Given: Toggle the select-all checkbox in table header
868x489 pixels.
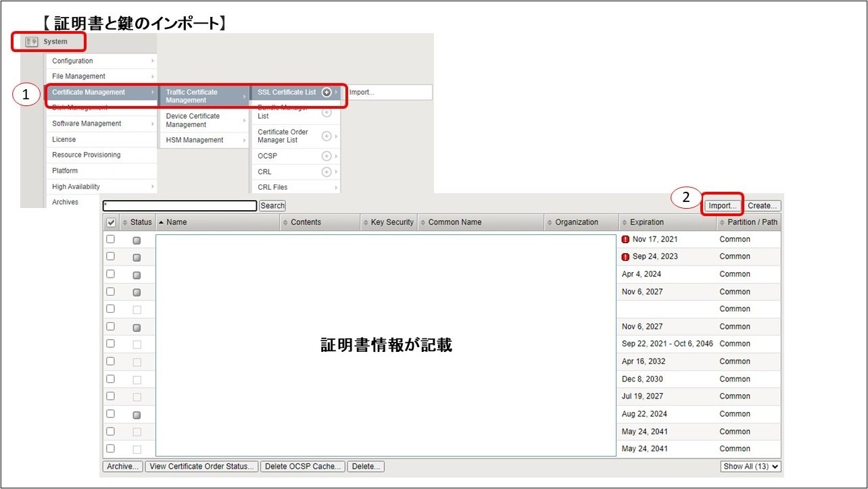Looking at the screenshot, I should 111,222.
